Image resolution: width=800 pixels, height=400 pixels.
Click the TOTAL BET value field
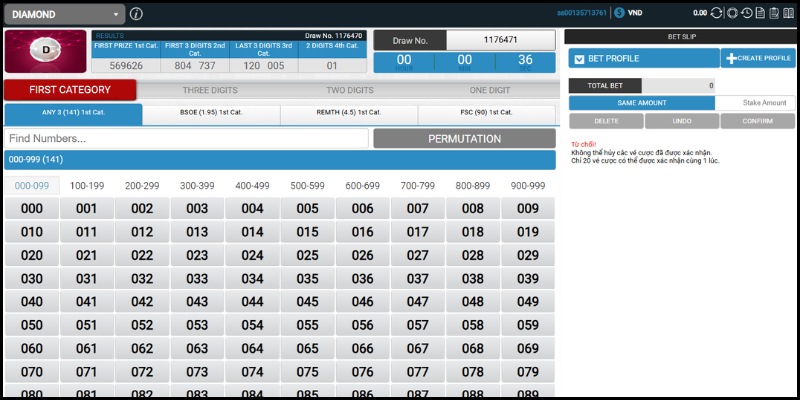point(678,86)
